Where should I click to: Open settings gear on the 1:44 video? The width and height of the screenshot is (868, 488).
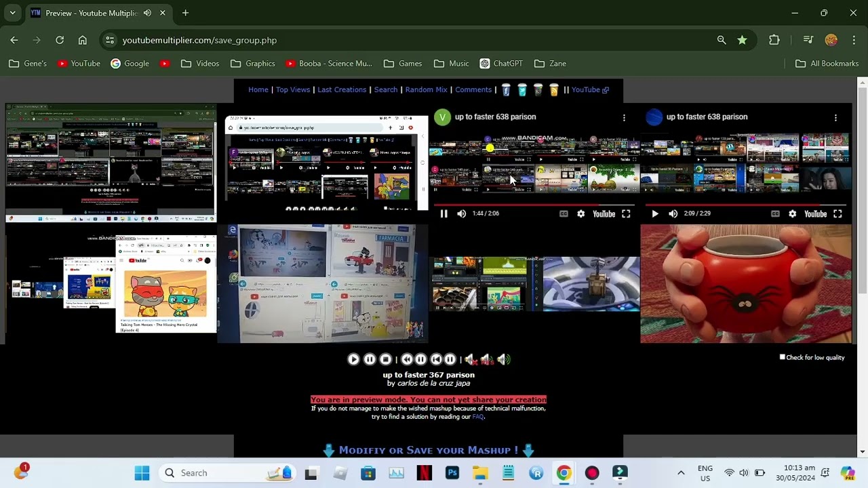pyautogui.click(x=581, y=213)
